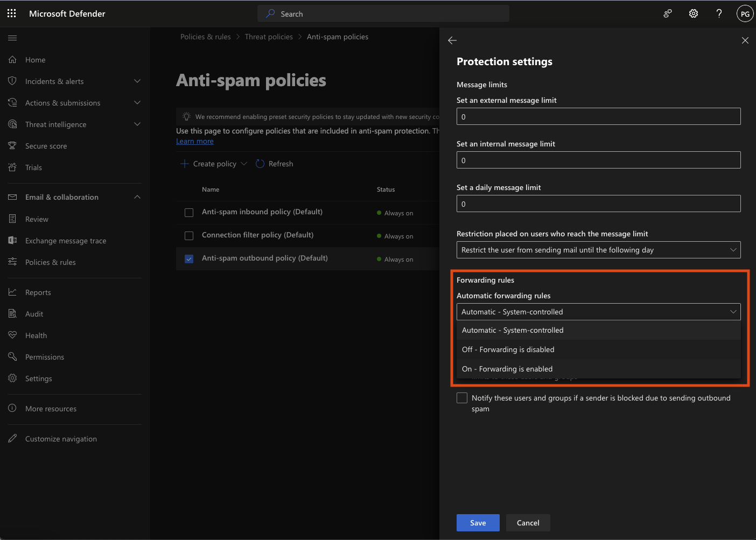
Task: Collapse the Email & collaboration section chevron
Action: pyautogui.click(x=137, y=197)
